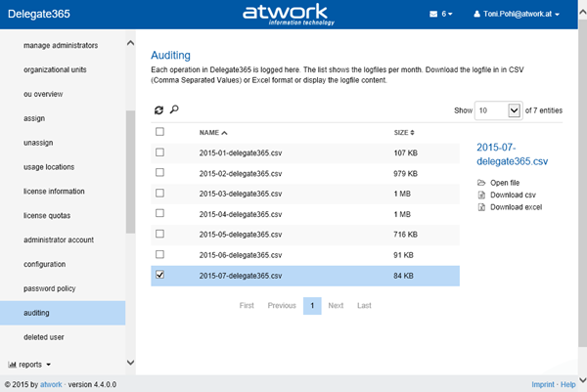
Task: Check the 2015-02-delegate365.csv checkbox
Action: tap(159, 172)
